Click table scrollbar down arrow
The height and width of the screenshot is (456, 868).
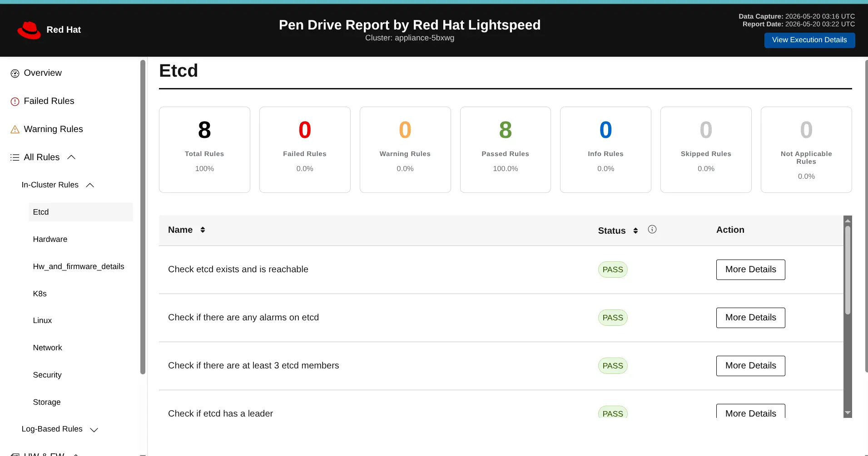pyautogui.click(x=848, y=413)
